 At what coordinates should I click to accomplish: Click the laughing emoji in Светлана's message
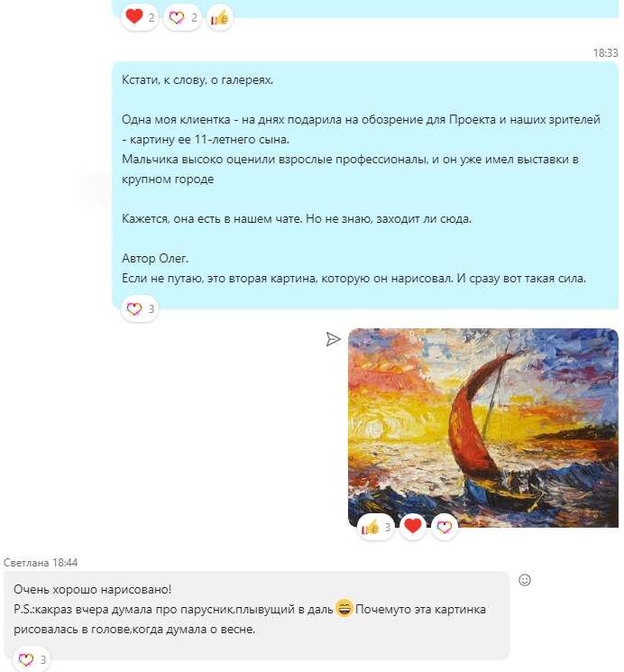pyautogui.click(x=344, y=608)
